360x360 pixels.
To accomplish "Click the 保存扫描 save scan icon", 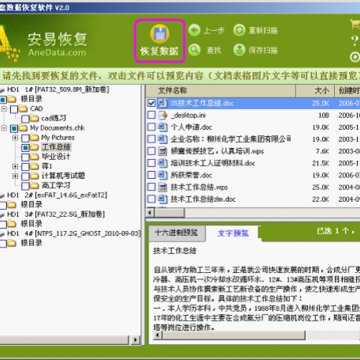I will 239,50.
